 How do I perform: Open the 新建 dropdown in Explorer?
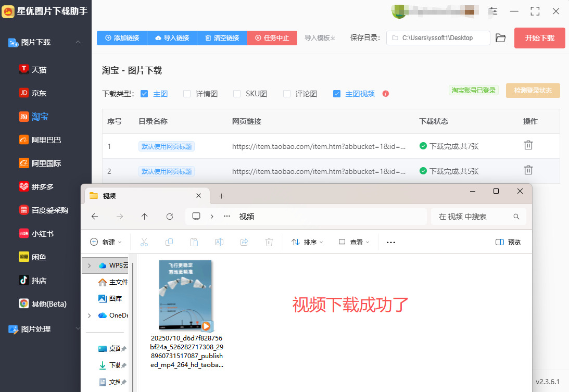point(106,242)
